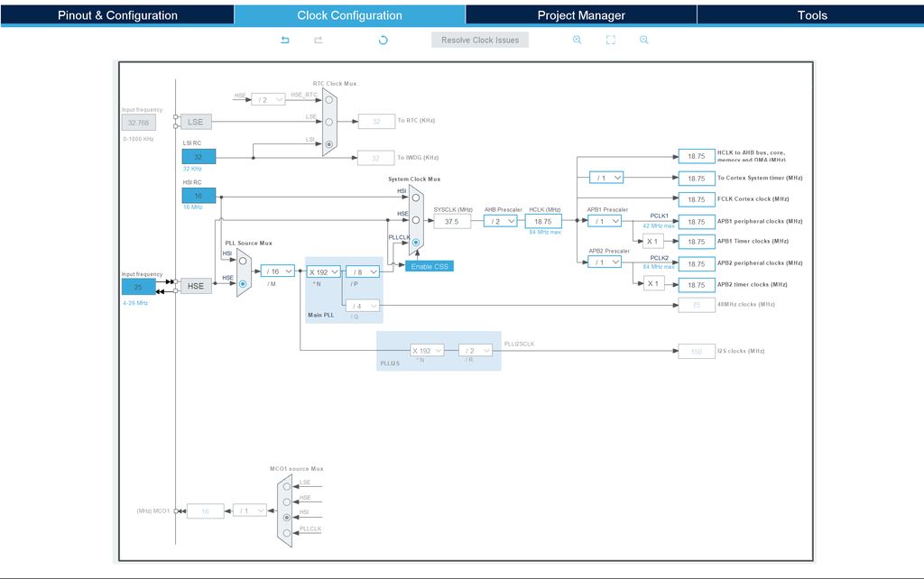
Task: Click the HSE oscillator block
Action: 196,286
